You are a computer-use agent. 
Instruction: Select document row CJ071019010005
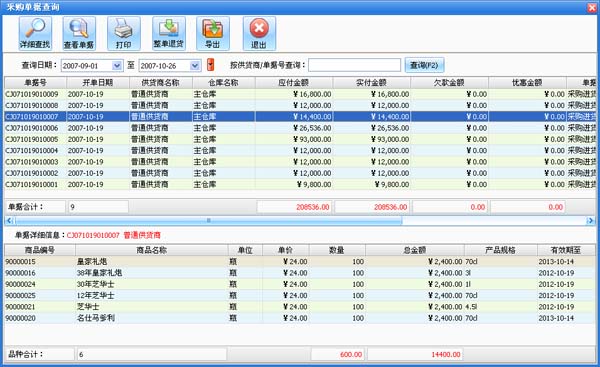point(300,139)
